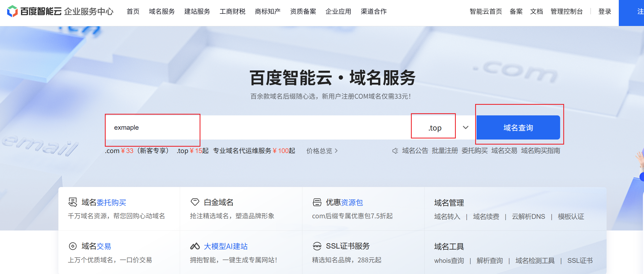Open the 委托购买 link below search
The width and height of the screenshot is (644, 274).
pyautogui.click(x=475, y=151)
